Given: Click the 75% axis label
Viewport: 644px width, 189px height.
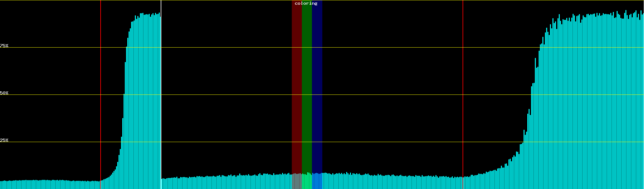Looking at the screenshot, I should point(4,46).
